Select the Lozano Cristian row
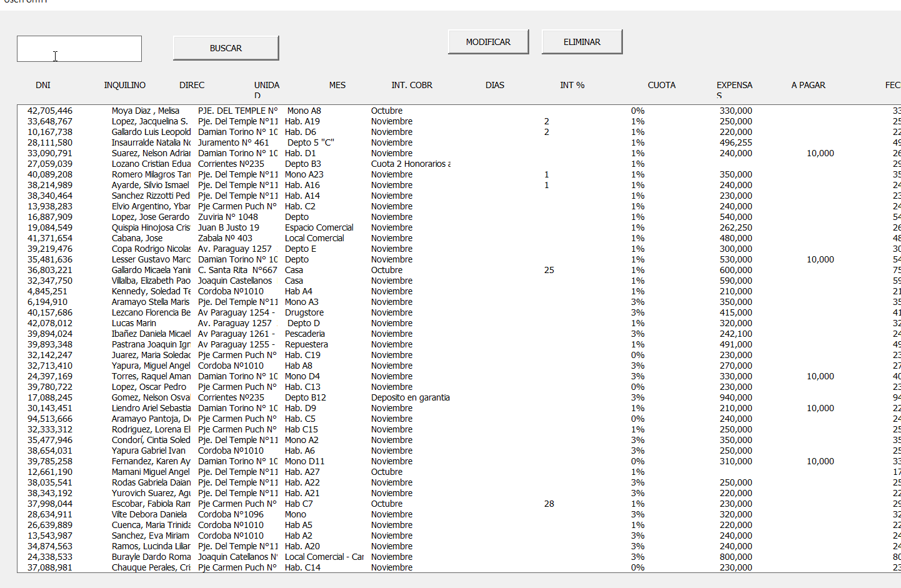901x588 pixels. (151, 164)
